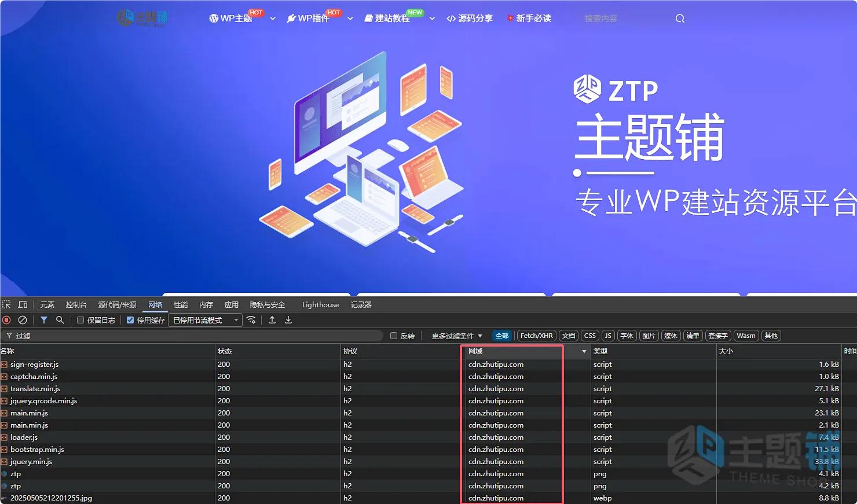
Task: Filter requests by 字体 type
Action: [x=627, y=336]
